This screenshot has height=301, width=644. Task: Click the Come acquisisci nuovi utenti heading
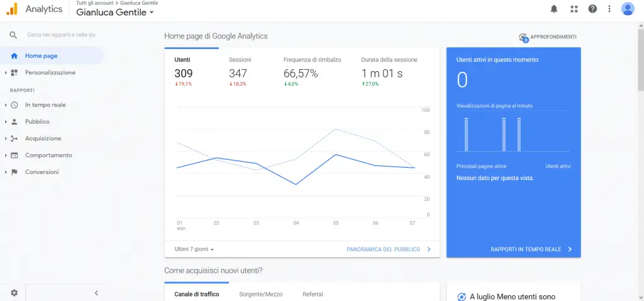click(213, 271)
